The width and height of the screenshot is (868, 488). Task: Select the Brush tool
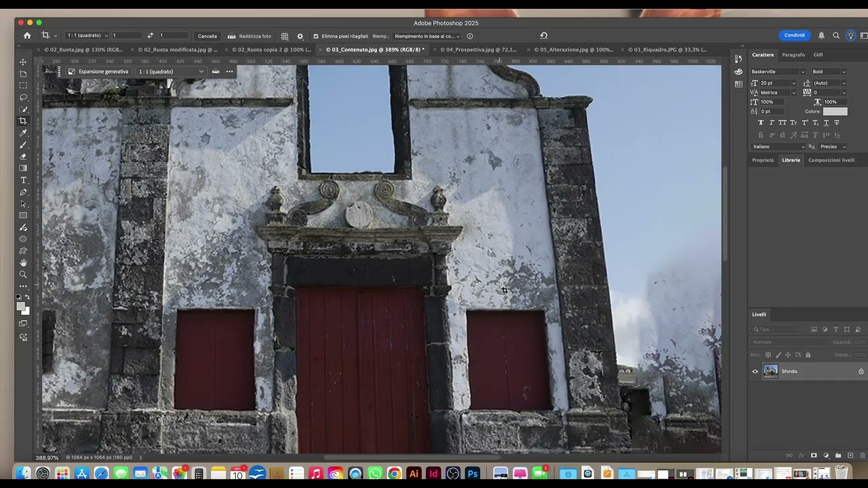click(23, 144)
